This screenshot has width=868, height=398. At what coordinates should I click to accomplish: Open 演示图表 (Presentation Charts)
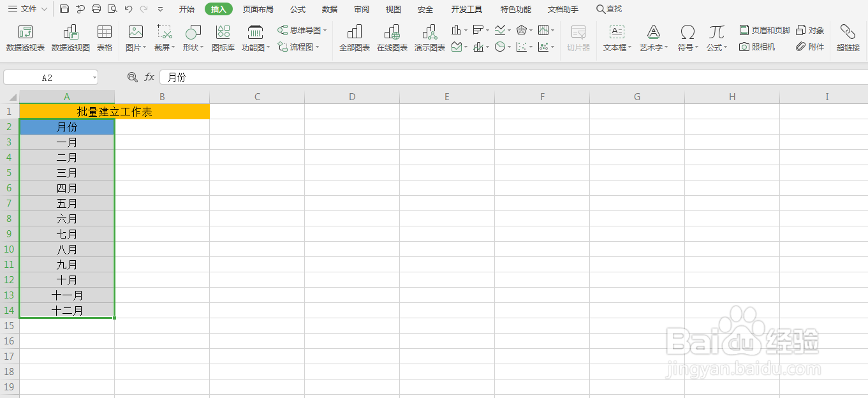430,38
